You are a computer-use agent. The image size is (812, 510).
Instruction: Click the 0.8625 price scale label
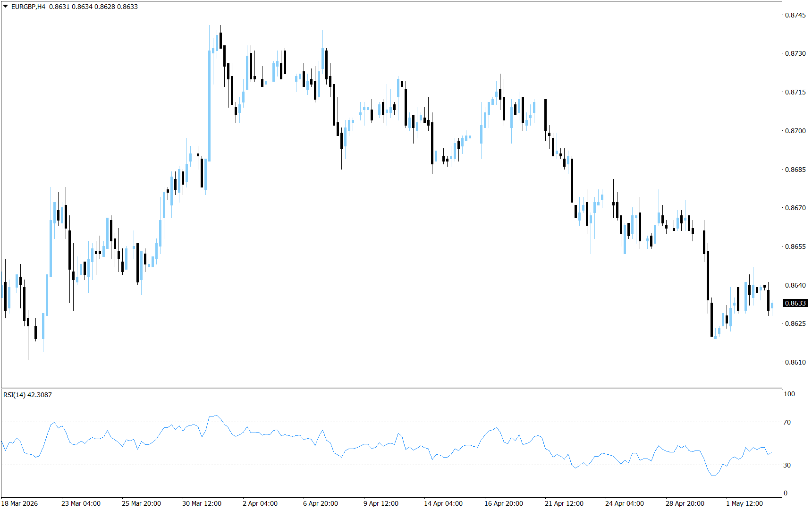click(x=795, y=323)
